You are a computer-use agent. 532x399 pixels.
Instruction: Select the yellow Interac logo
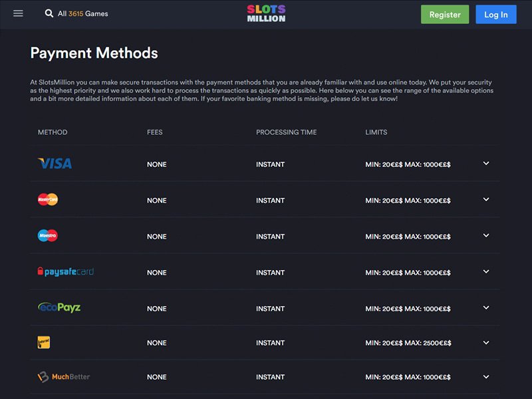44,342
